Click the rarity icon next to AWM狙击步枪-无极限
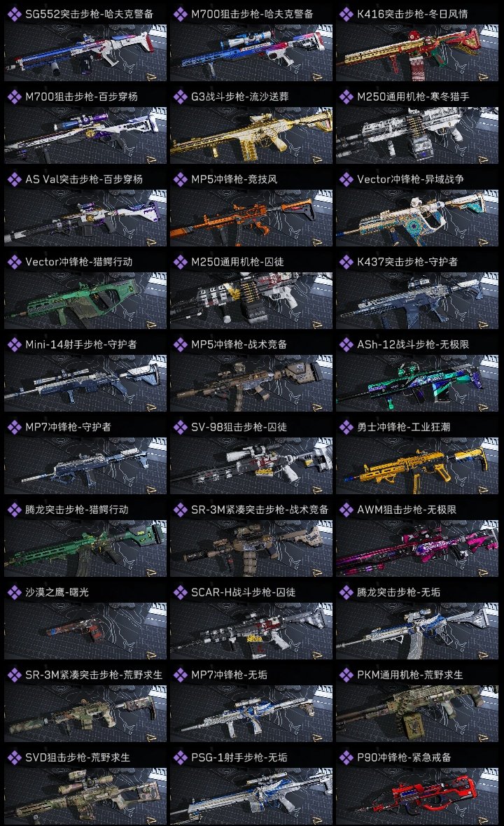 346,510
